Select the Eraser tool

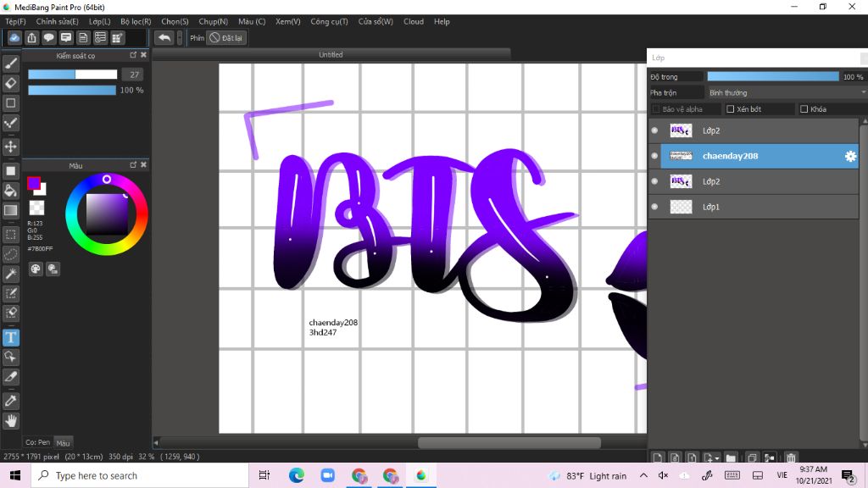[x=10, y=84]
